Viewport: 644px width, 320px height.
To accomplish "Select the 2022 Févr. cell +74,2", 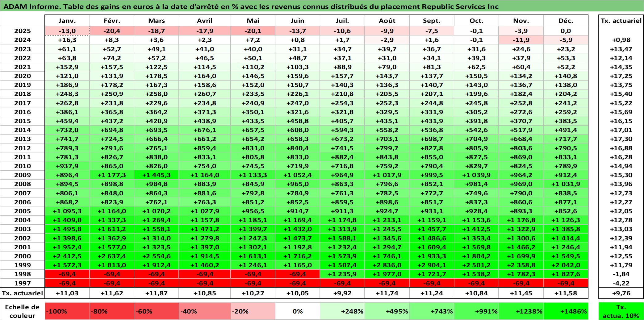I will coord(112,58).
